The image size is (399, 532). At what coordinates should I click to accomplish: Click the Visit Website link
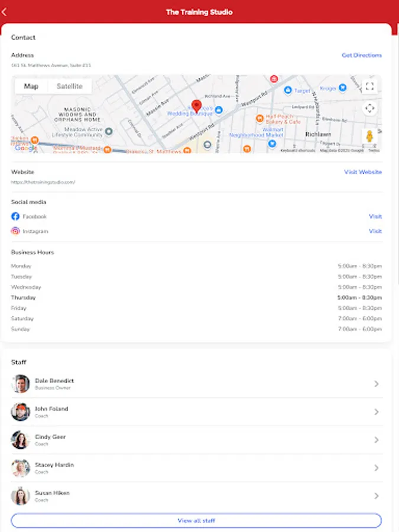click(x=363, y=171)
